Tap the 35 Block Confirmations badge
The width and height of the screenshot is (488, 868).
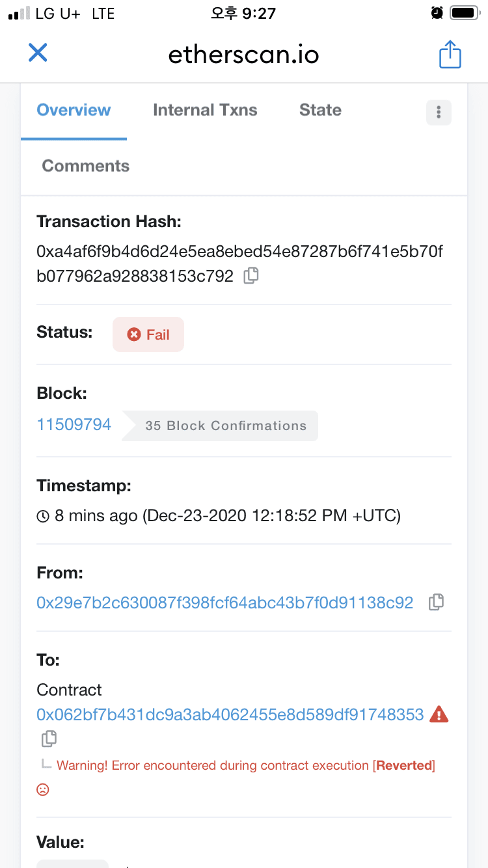point(220,426)
